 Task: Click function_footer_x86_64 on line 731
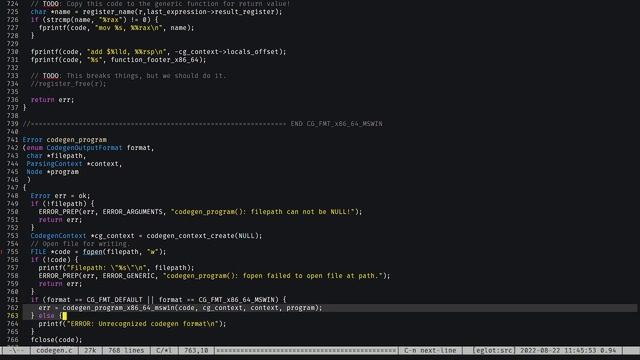click(154, 60)
